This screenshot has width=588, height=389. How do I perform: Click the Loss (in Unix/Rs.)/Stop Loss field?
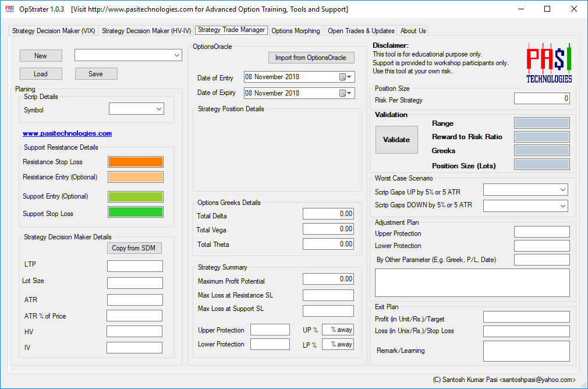click(526, 331)
